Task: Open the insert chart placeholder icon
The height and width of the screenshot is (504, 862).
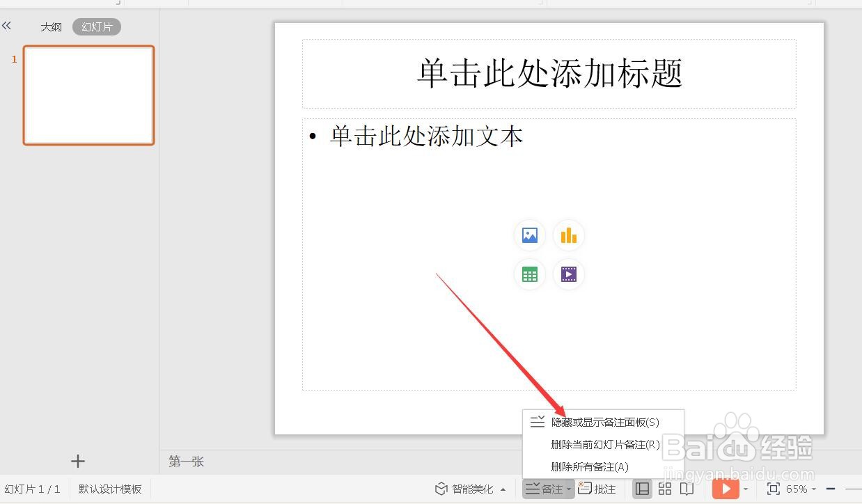Action: click(569, 235)
